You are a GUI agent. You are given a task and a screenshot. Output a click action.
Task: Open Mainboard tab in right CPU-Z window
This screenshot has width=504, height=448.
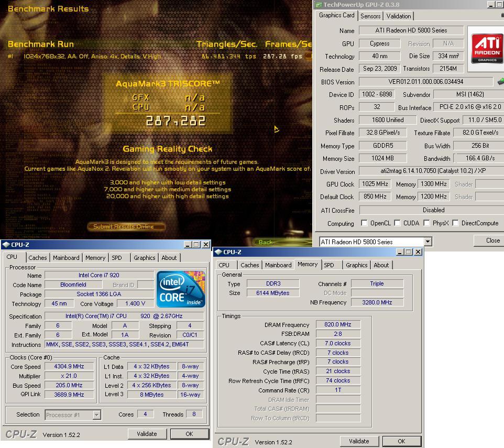(x=278, y=265)
